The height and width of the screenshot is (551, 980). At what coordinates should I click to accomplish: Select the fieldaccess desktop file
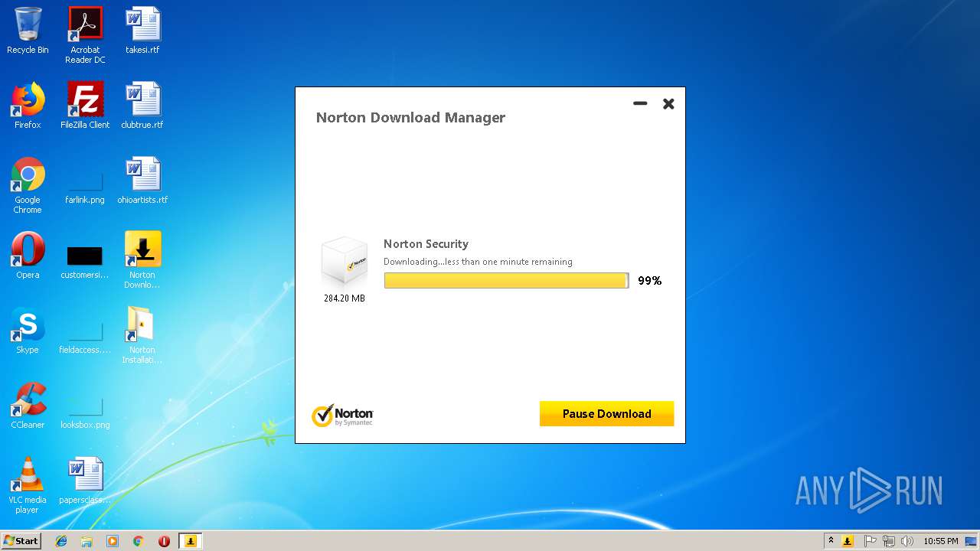[85, 336]
